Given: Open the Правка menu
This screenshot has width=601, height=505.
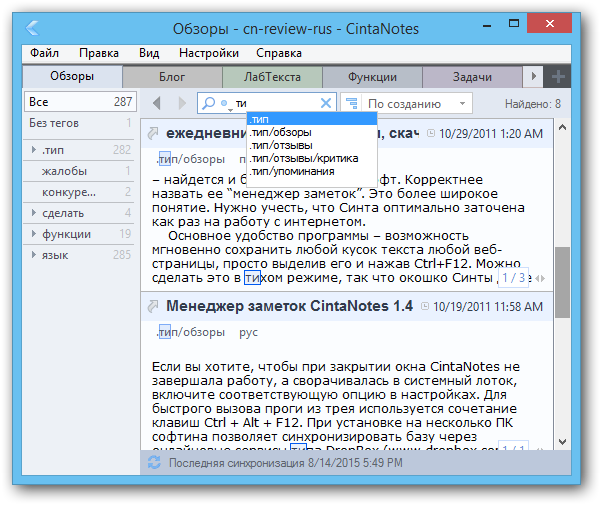Looking at the screenshot, I should (x=99, y=53).
